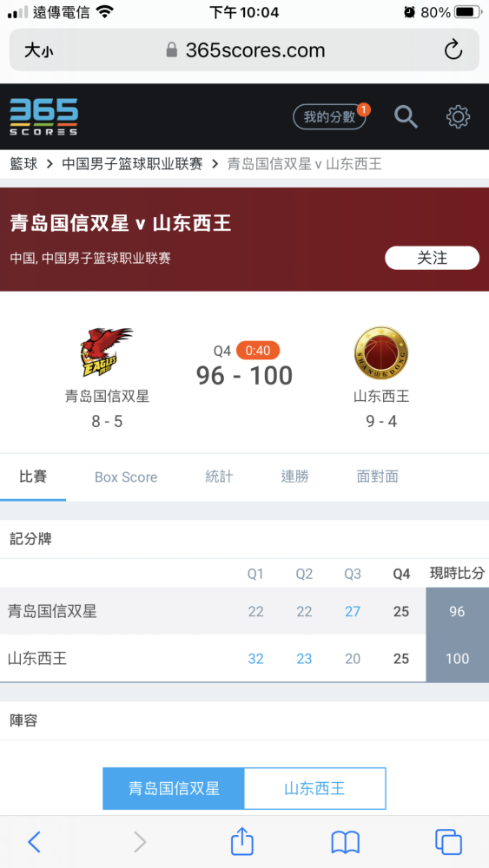Open the 統計 tab
489x868 pixels.
pyautogui.click(x=219, y=477)
